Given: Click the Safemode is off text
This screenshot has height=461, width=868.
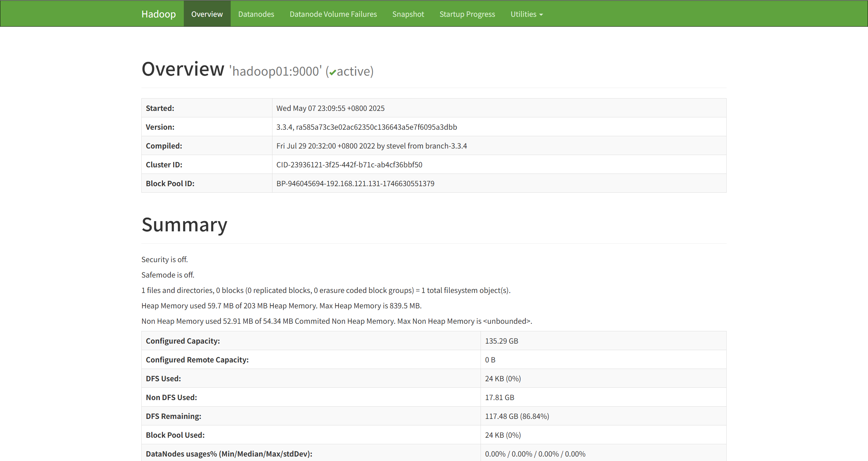Looking at the screenshot, I should pos(168,275).
